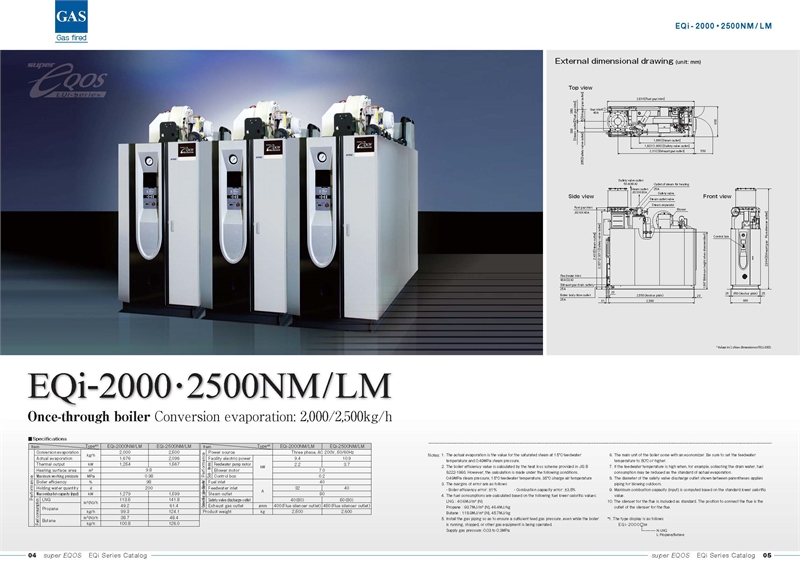The height and width of the screenshot is (573, 800).
Task: Click page number 04 in footer
Action: (x=32, y=556)
